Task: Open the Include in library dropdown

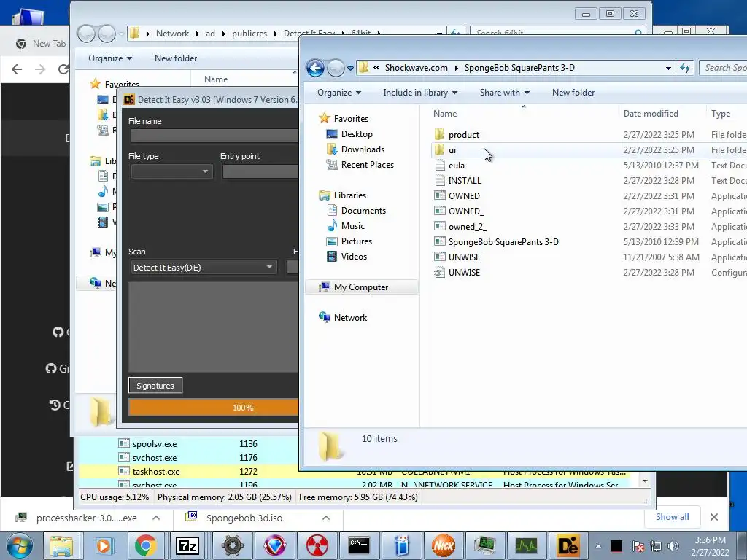Action: coord(420,93)
